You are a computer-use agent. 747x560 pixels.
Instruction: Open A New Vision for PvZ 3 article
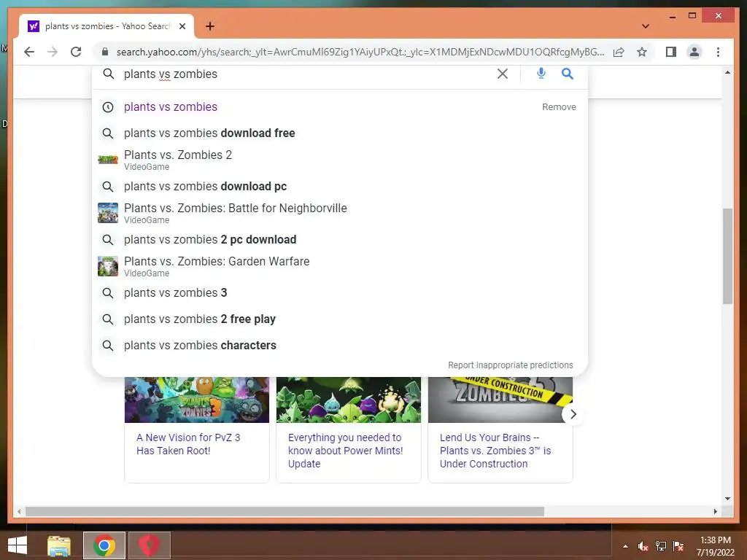coord(188,444)
